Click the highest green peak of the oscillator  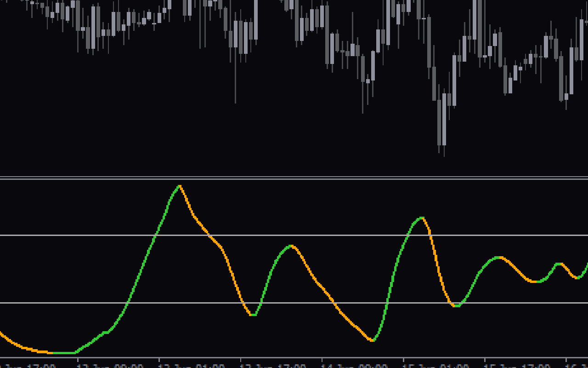point(180,186)
